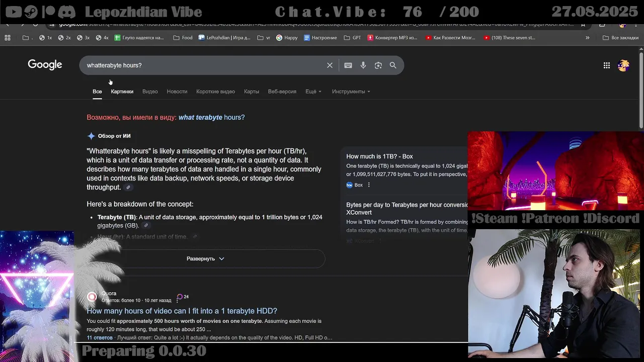644x362 pixels.
Task: Switch to the 'Видео' tab
Action: [150, 92]
